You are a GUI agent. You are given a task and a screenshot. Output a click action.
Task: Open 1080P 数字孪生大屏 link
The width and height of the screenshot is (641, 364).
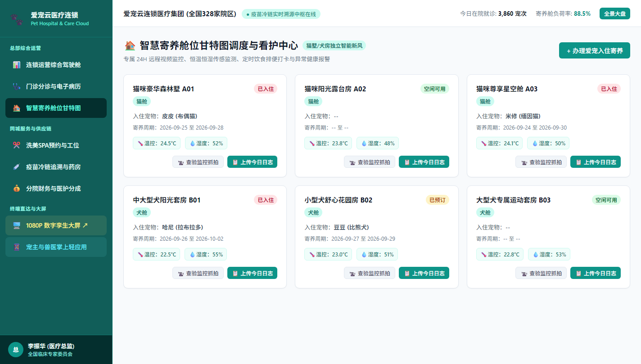click(56, 225)
